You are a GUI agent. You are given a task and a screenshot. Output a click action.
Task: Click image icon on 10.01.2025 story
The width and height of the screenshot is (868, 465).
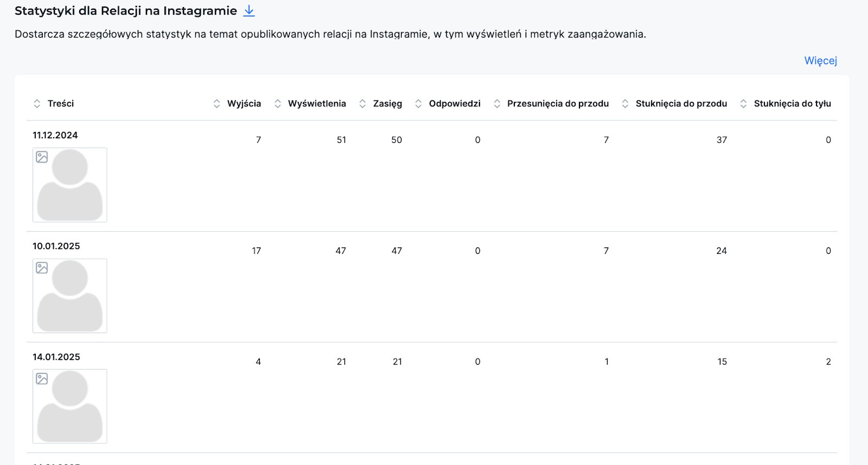42,267
